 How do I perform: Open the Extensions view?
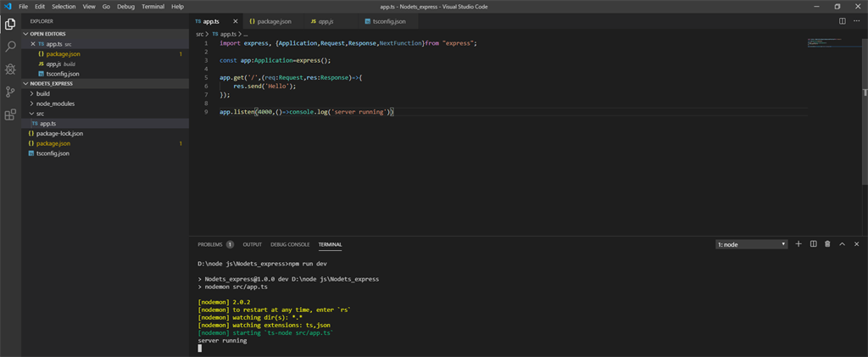(x=10, y=114)
